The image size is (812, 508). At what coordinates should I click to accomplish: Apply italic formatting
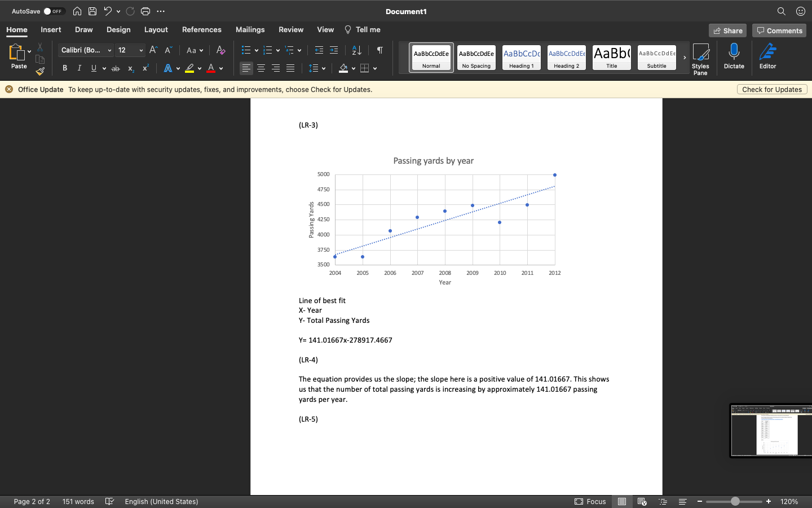[79, 68]
